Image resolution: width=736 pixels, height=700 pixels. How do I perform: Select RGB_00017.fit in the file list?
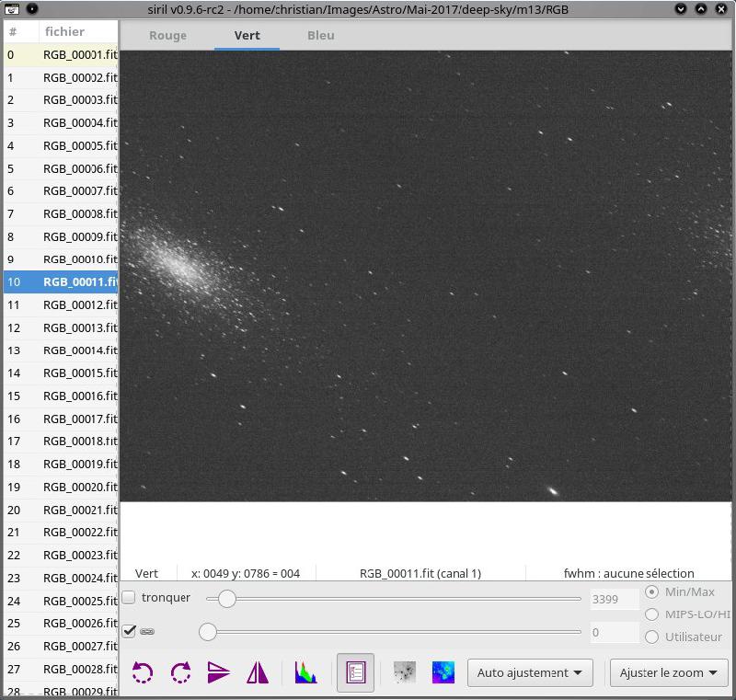pos(61,419)
